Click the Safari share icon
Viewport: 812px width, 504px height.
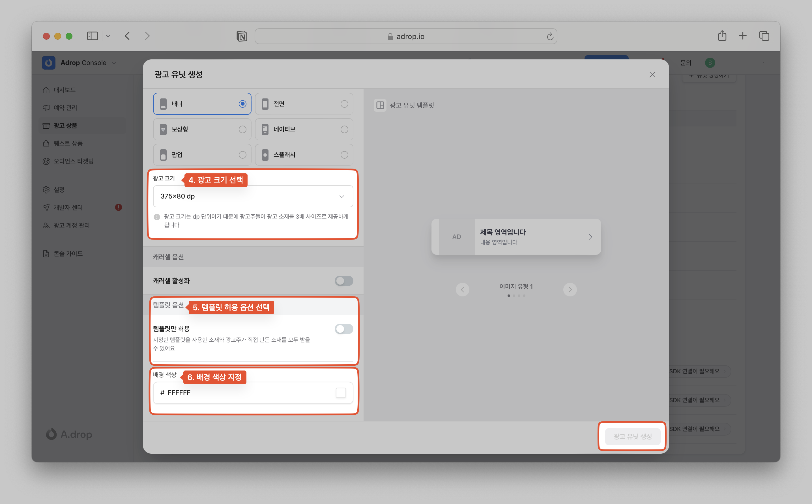[x=722, y=36]
